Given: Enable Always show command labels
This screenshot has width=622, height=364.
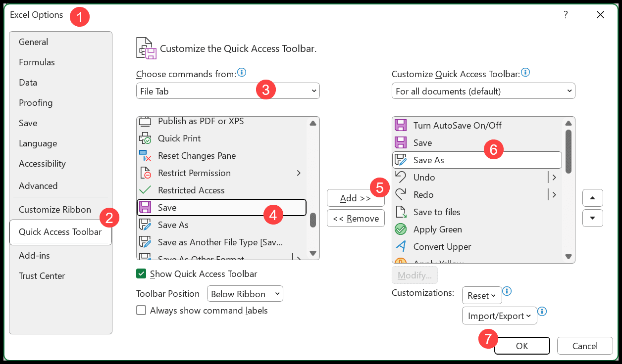Looking at the screenshot, I should tap(141, 311).
